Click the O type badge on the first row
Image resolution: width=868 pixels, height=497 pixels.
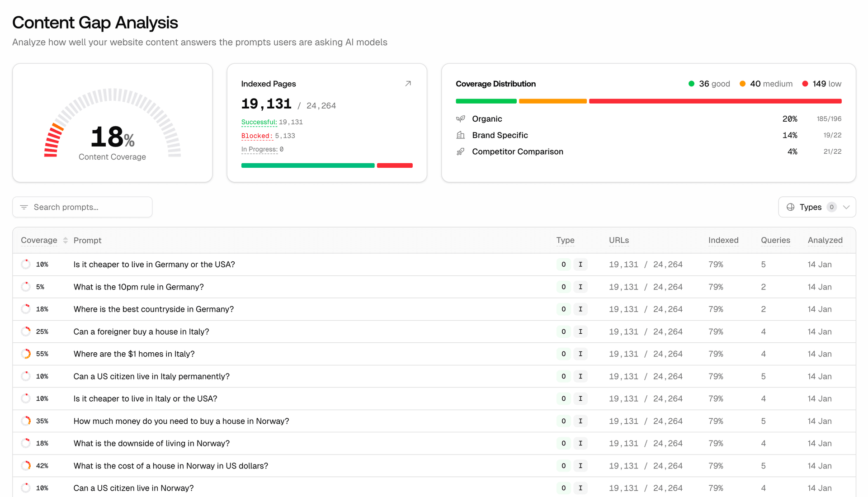click(563, 264)
